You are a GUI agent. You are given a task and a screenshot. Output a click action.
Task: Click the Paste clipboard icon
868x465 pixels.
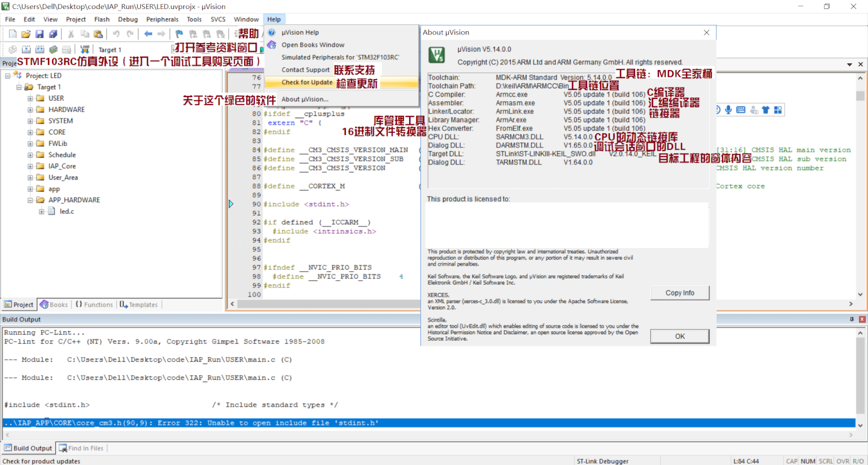tap(98, 34)
